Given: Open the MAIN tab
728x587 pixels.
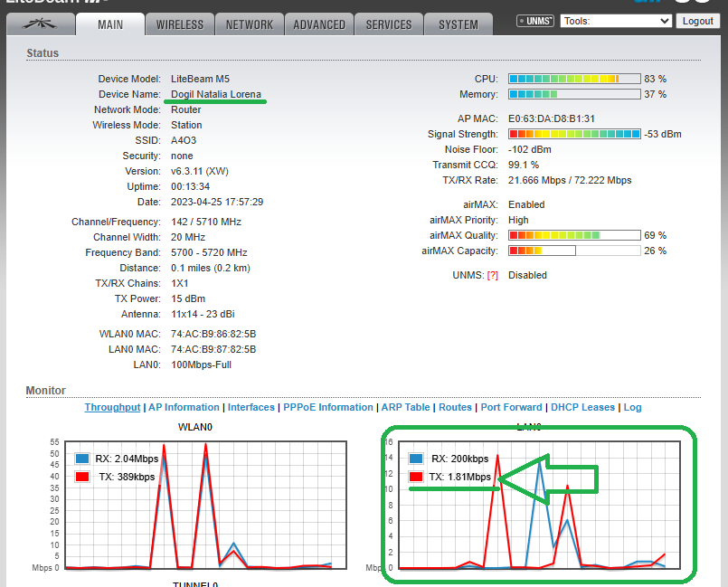Looking at the screenshot, I should (x=110, y=24).
